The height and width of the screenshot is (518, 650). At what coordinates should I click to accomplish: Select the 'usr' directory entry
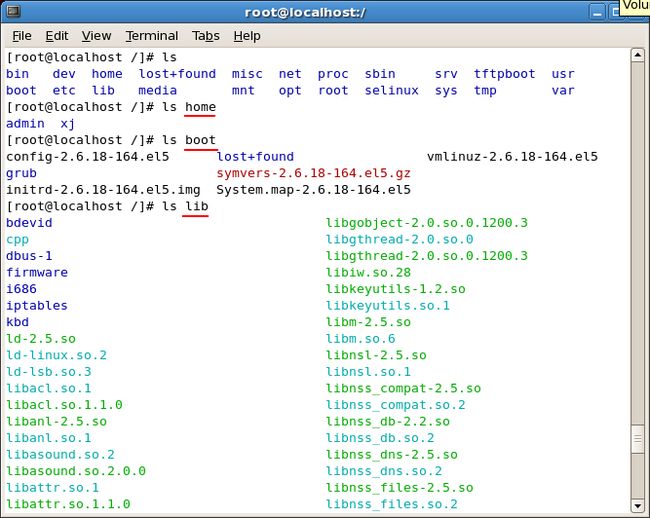(x=563, y=74)
